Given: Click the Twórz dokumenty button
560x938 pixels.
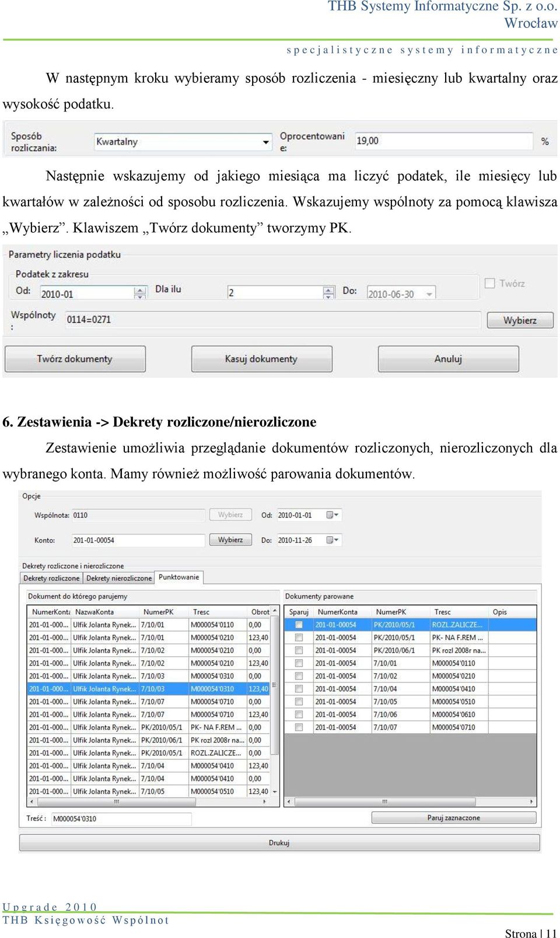Looking at the screenshot, I should click(x=75, y=359).
